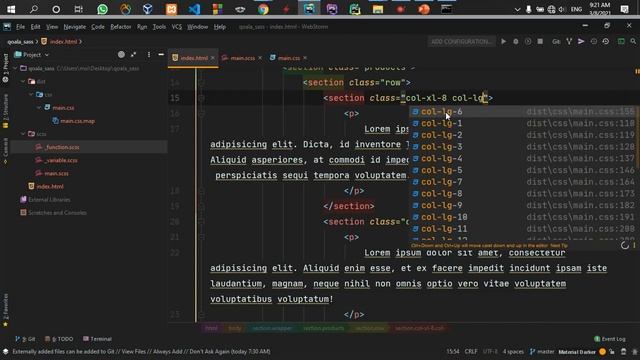Open the Favorites side tool window
The height and width of the screenshot is (360, 640).
(5, 309)
